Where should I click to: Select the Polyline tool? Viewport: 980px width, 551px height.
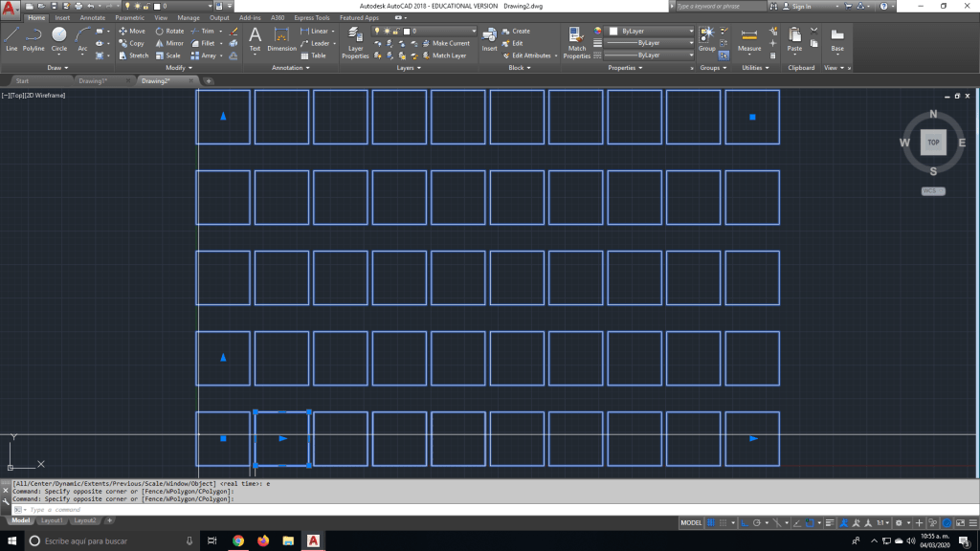point(33,38)
